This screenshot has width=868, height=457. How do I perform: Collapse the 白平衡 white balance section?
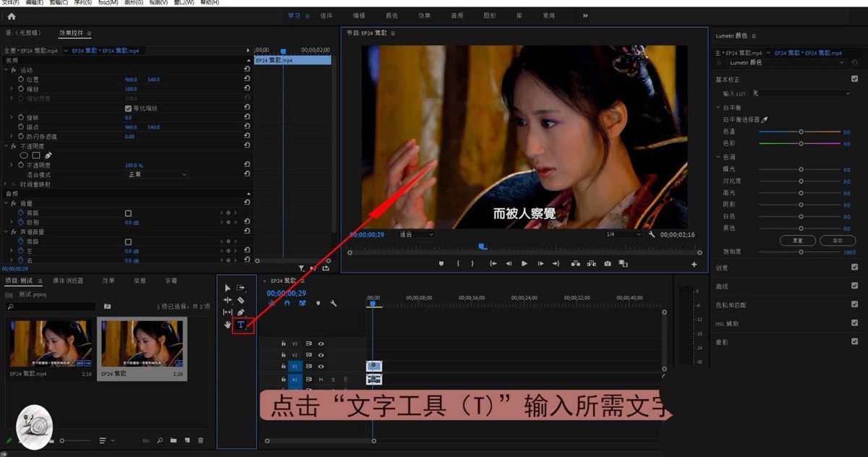(x=718, y=108)
